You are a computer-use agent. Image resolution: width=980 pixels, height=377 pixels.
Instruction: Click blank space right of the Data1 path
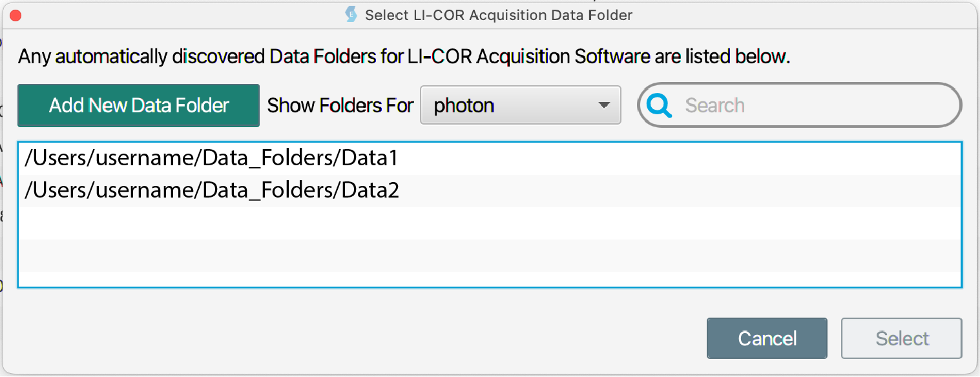point(678,158)
